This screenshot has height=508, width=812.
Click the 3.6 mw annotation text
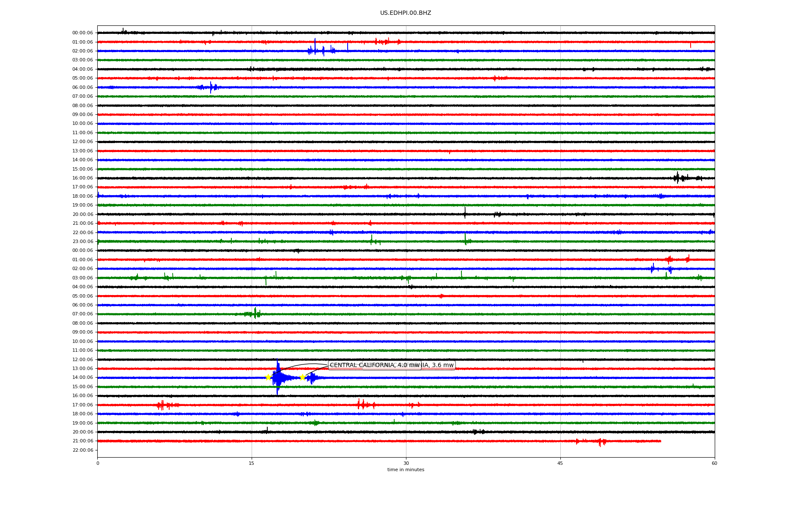(442, 365)
